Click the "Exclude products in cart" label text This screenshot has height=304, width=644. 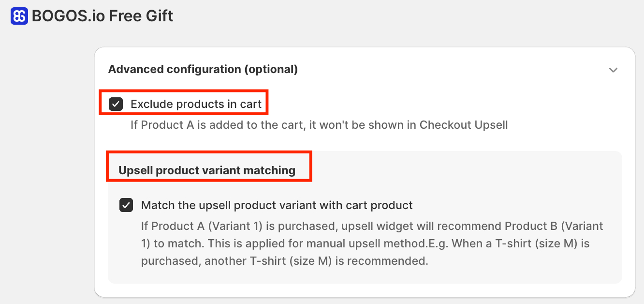click(x=196, y=104)
